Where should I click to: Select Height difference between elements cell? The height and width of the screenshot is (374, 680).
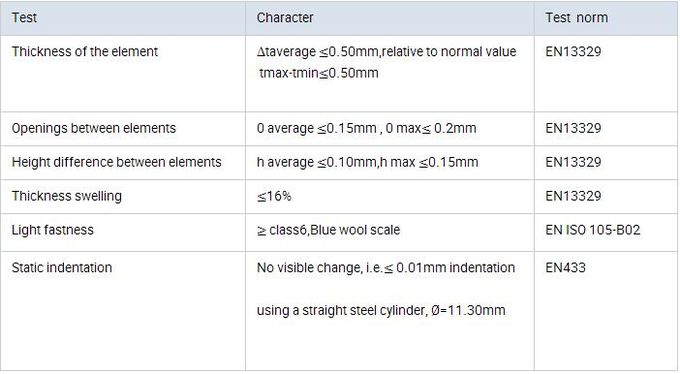(x=123, y=162)
